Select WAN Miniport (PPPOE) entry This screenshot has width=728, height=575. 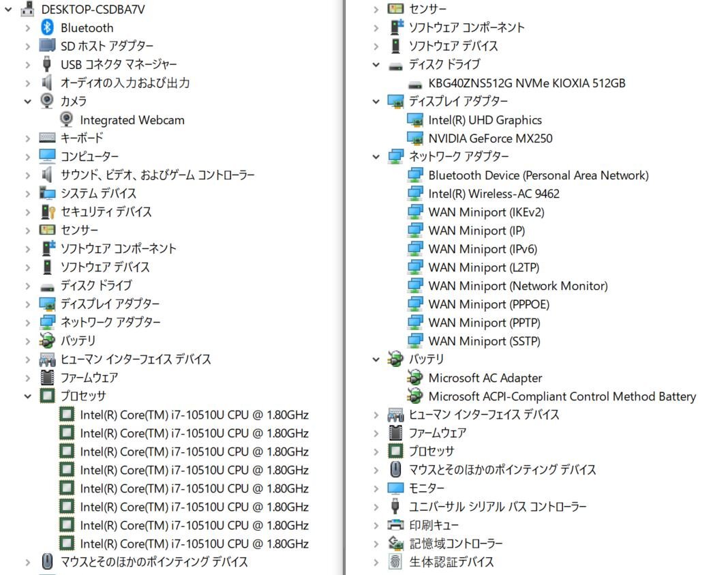[x=489, y=304]
